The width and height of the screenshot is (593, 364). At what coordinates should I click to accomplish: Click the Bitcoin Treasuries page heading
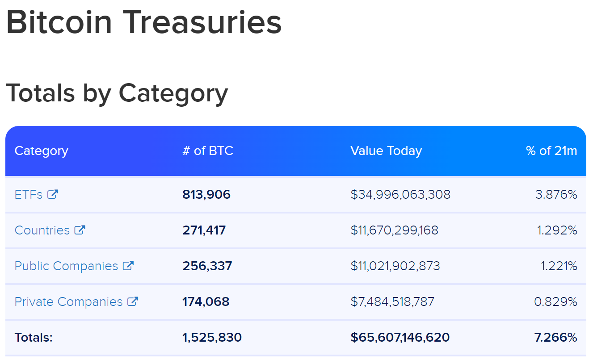144,21
